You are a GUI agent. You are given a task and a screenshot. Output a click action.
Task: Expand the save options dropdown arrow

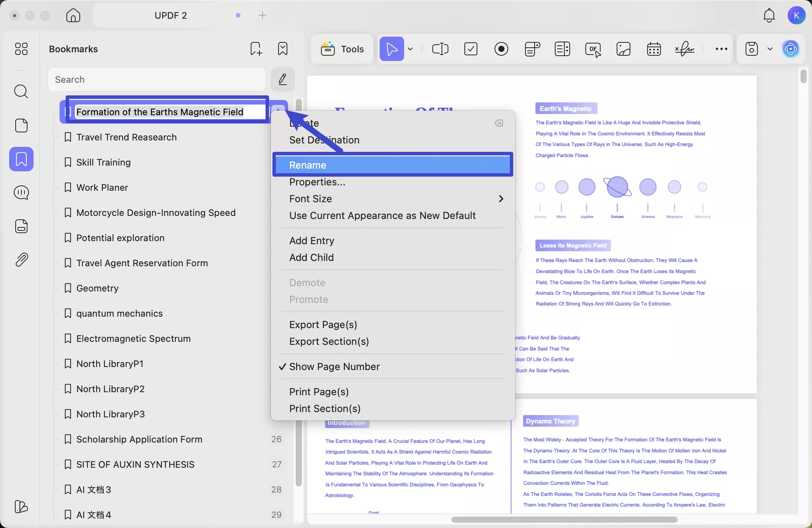(x=770, y=49)
